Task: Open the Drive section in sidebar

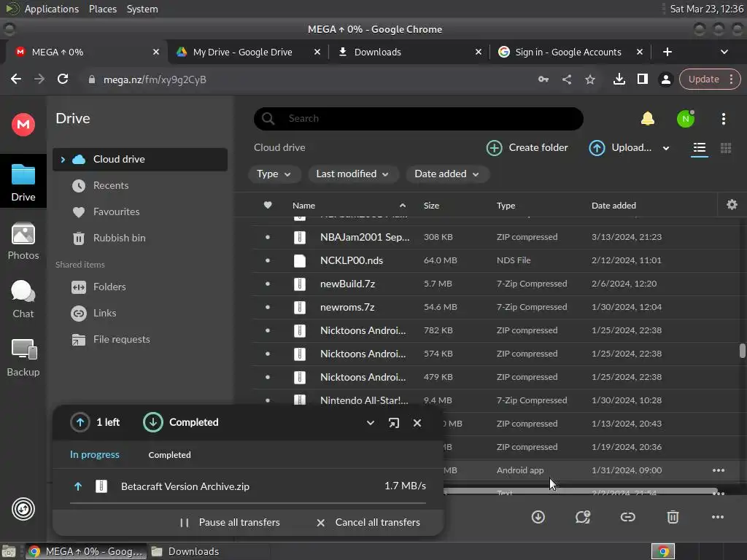Action: click(x=23, y=182)
